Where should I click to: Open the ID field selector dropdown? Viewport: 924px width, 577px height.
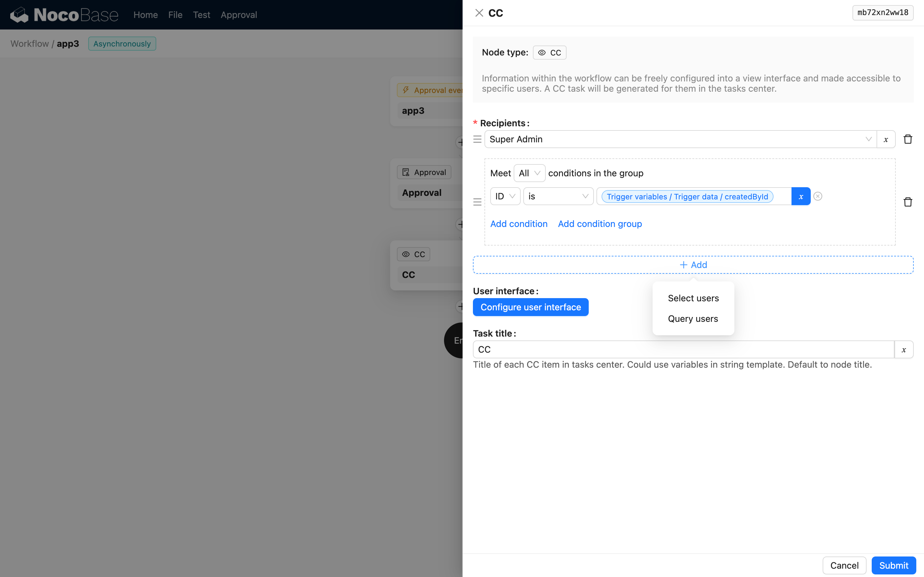(505, 196)
